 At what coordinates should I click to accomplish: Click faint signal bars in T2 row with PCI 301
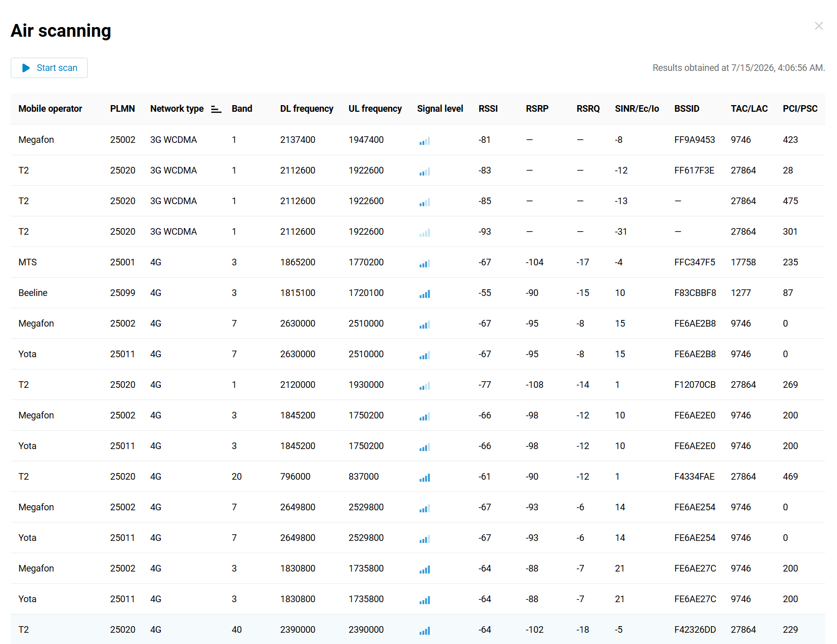click(425, 232)
